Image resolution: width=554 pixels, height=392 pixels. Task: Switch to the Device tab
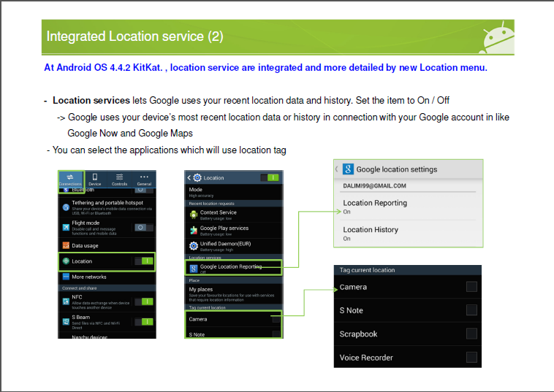tap(95, 180)
